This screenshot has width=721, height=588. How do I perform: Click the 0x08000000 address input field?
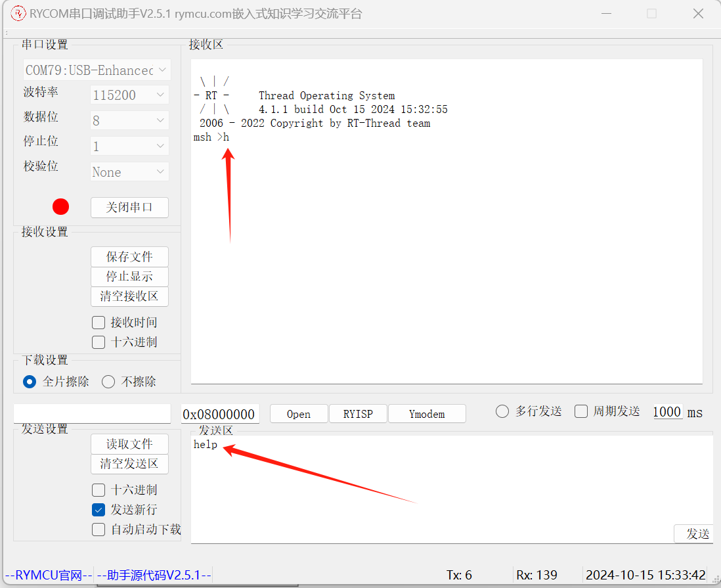point(219,414)
